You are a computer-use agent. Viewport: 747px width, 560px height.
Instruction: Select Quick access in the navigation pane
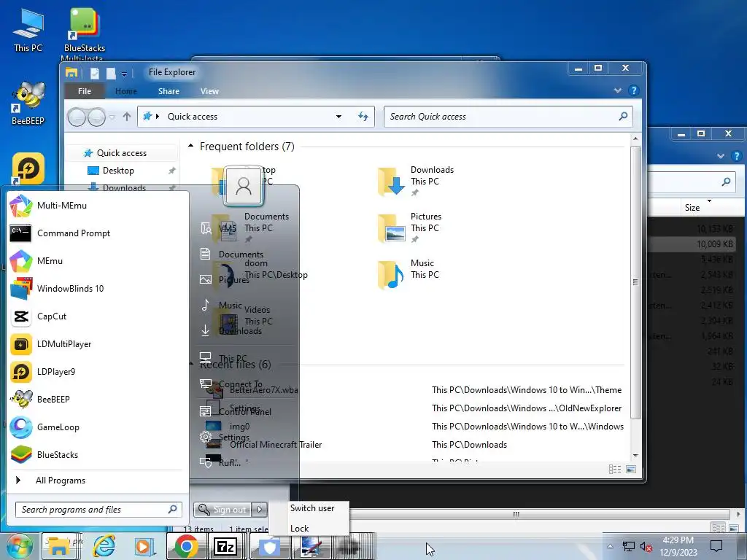[122, 153]
